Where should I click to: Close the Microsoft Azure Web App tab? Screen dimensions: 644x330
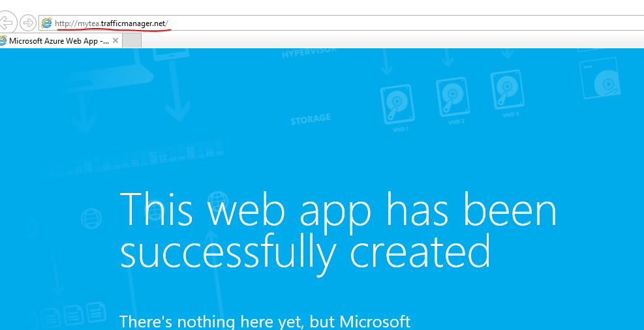point(115,40)
